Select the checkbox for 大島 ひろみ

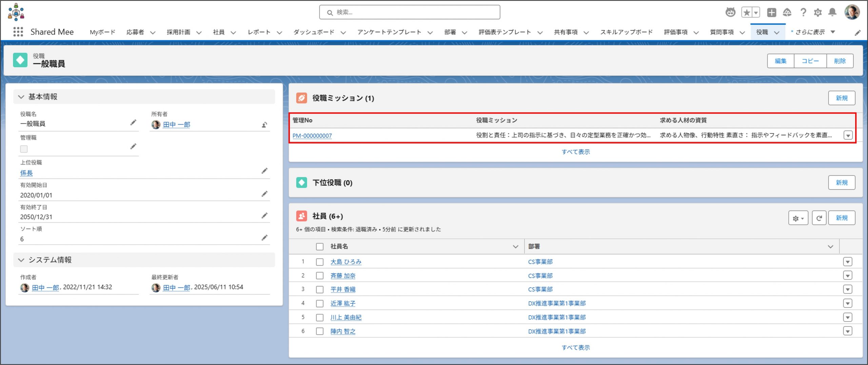tap(319, 262)
